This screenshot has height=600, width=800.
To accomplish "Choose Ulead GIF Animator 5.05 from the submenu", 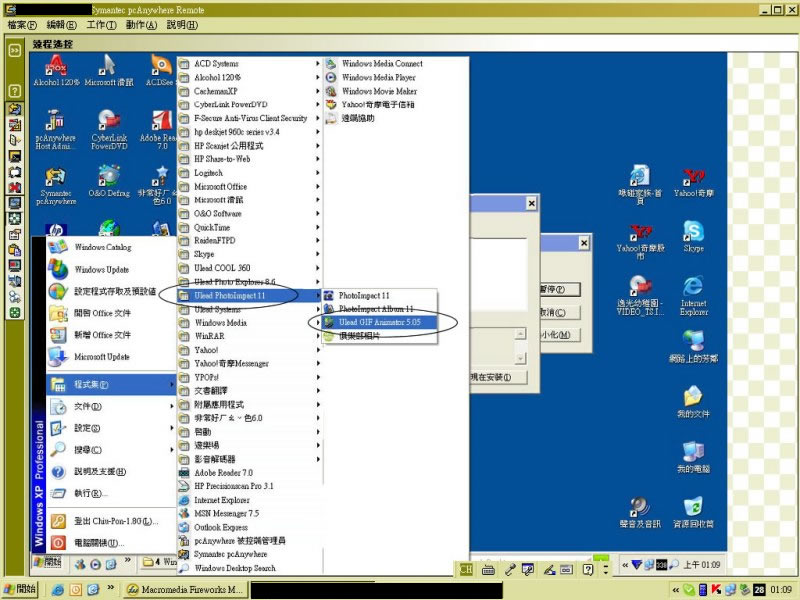I will (x=380, y=322).
